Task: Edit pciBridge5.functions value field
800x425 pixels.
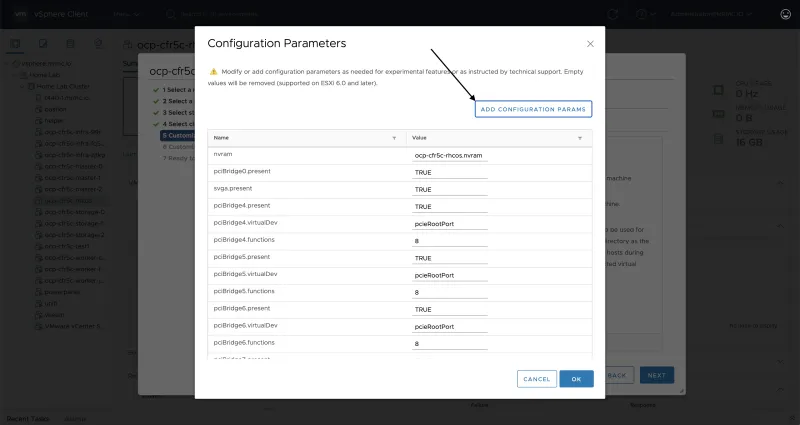Action: (449, 292)
